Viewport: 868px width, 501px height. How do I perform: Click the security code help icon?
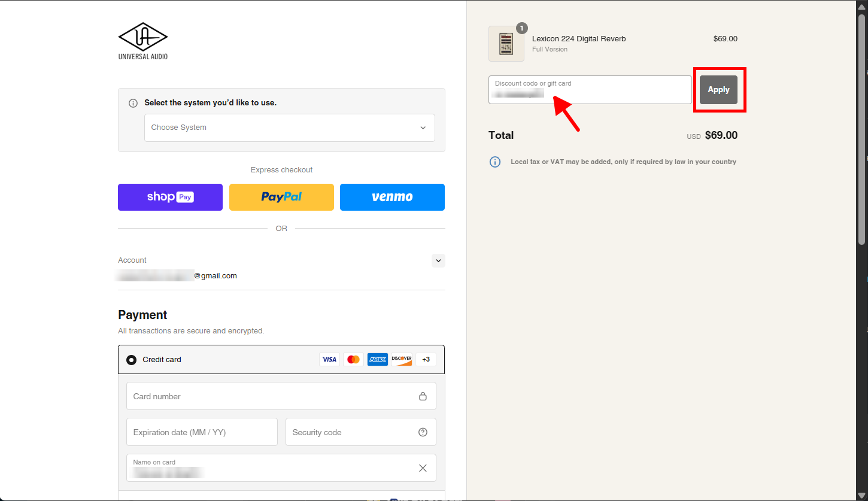423,432
